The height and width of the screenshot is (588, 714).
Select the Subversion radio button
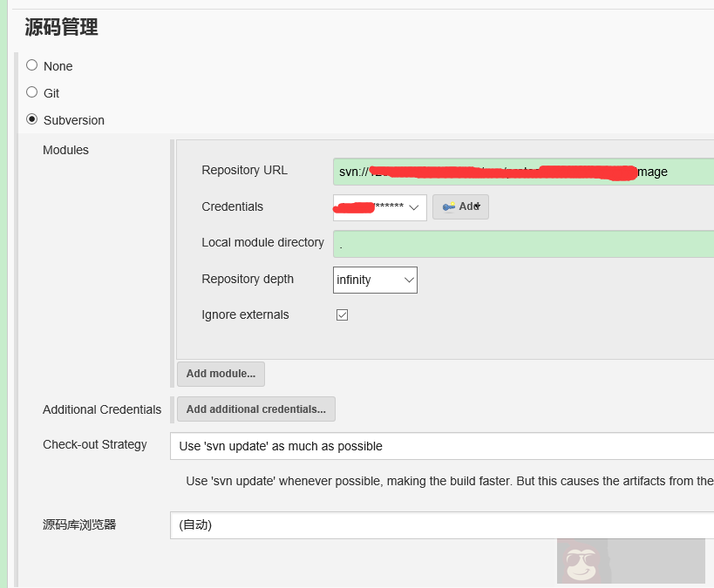tap(31, 119)
